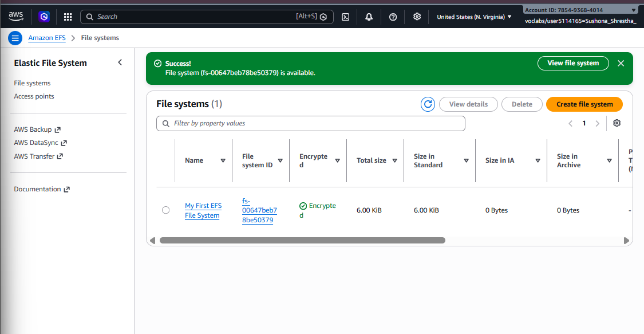Image resolution: width=644 pixels, height=334 pixels.
Task: Sort by the Size in IA column arrow
Action: coord(538,160)
